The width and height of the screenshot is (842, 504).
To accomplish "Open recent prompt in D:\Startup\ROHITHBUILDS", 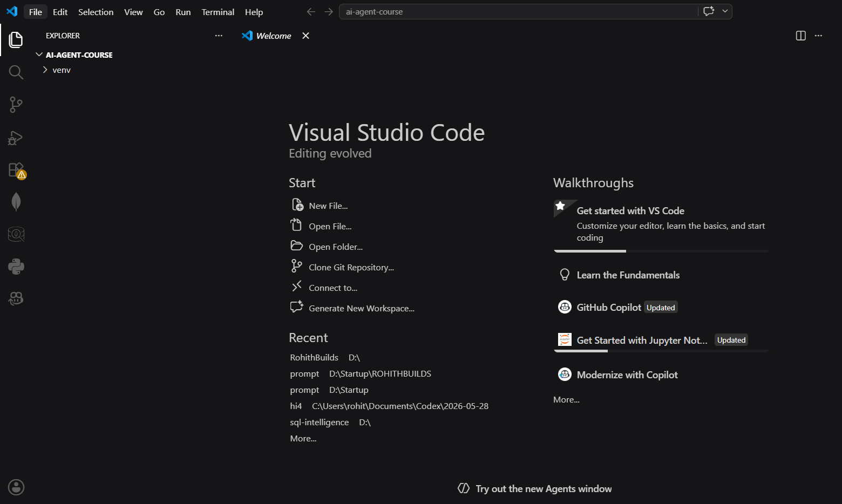I will (304, 373).
